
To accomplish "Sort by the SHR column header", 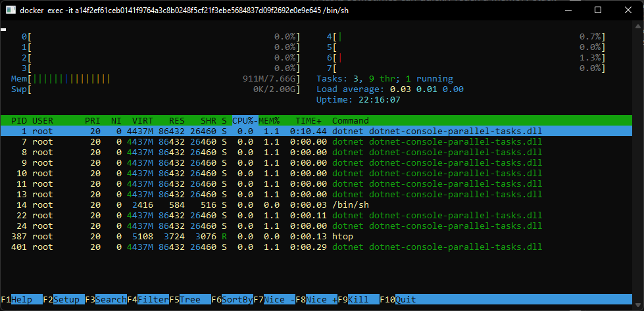I will (x=209, y=120).
